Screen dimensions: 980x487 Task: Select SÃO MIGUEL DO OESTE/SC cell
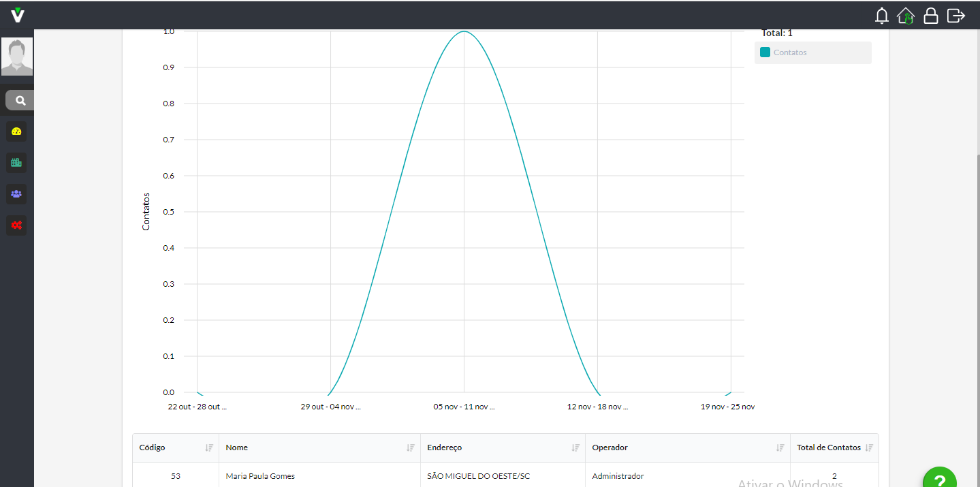(x=503, y=476)
